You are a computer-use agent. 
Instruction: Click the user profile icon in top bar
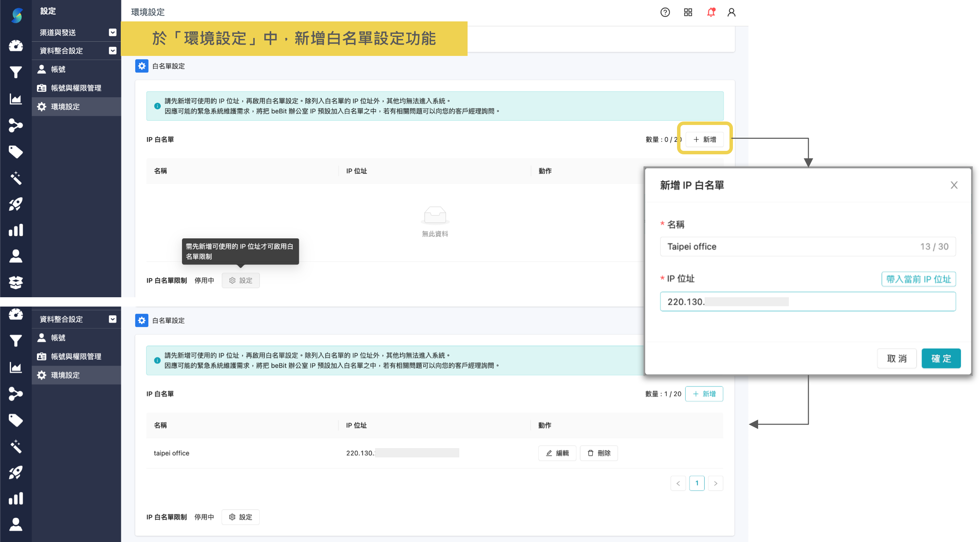[732, 12]
